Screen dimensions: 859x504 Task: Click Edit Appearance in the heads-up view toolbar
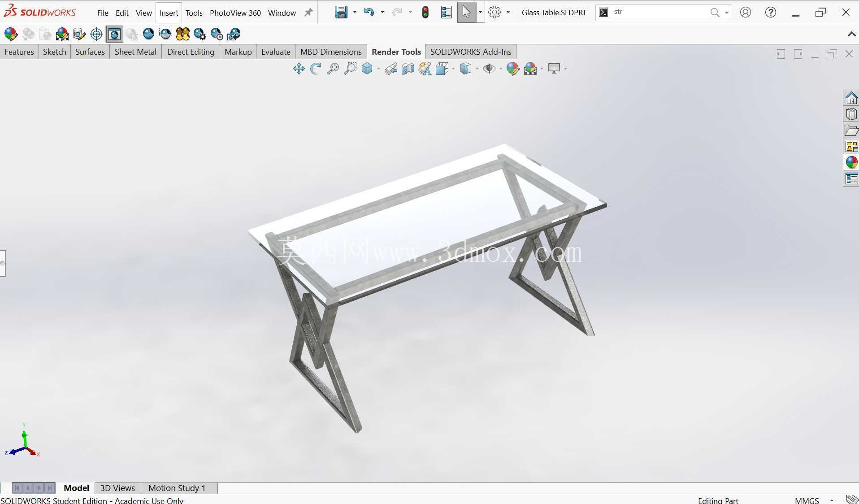point(513,69)
